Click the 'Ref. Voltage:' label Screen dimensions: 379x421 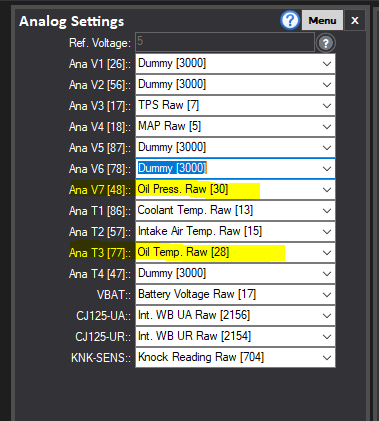[x=100, y=43]
